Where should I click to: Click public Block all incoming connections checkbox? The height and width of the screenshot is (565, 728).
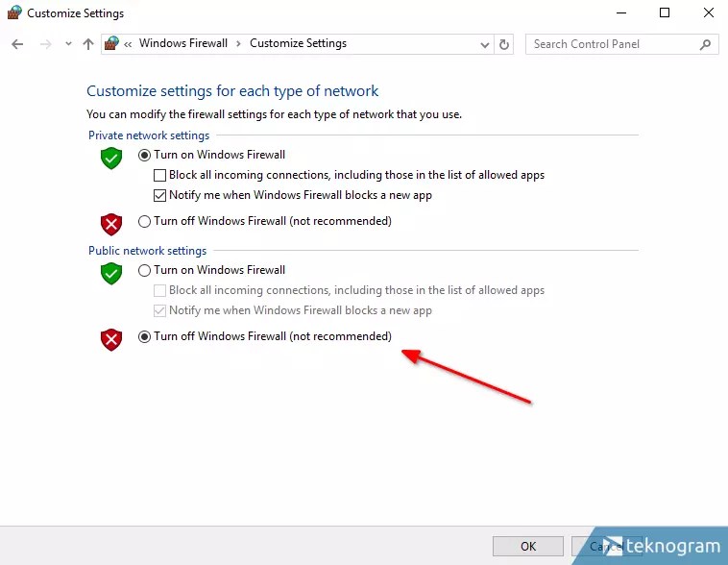click(159, 290)
